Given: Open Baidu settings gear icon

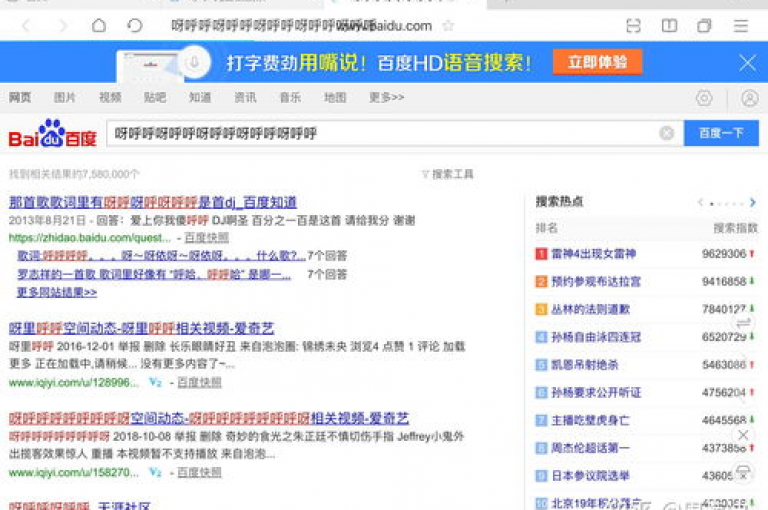Looking at the screenshot, I should pos(704,98).
